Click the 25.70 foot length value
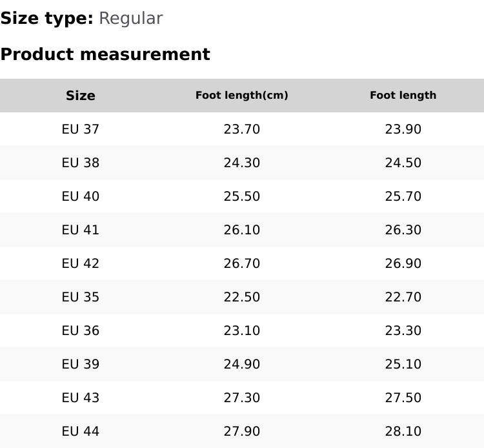This screenshot has width=484, height=448. point(403,196)
